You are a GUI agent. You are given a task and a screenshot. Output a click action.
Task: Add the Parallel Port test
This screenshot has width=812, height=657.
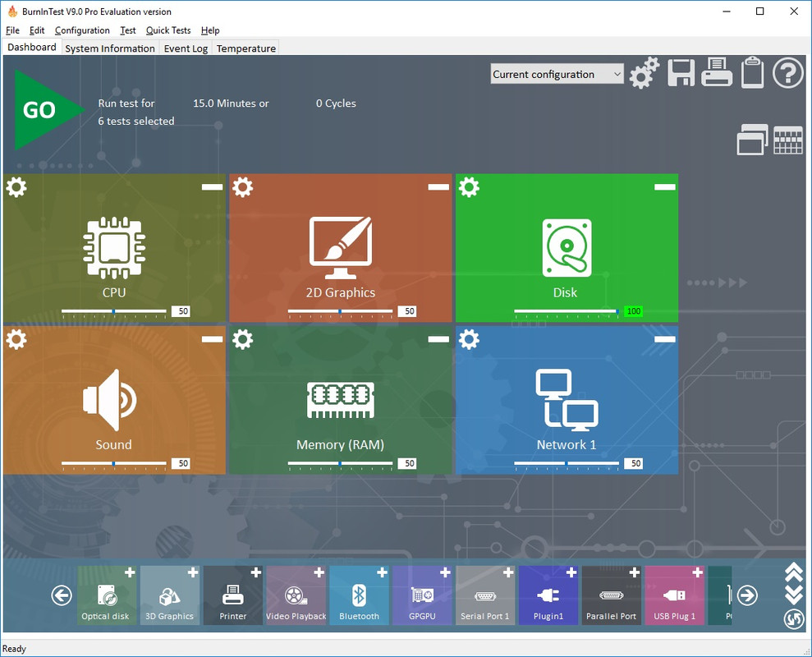tap(635, 572)
